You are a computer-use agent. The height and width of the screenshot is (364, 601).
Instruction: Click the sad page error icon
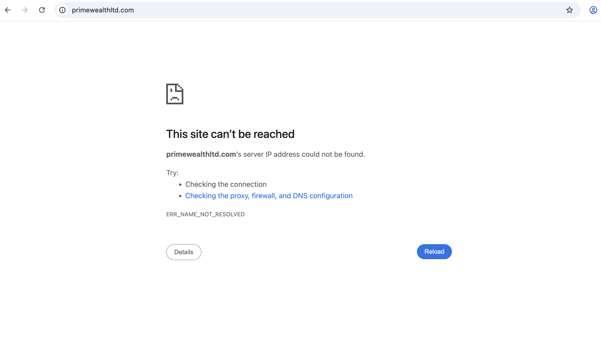[x=175, y=94]
